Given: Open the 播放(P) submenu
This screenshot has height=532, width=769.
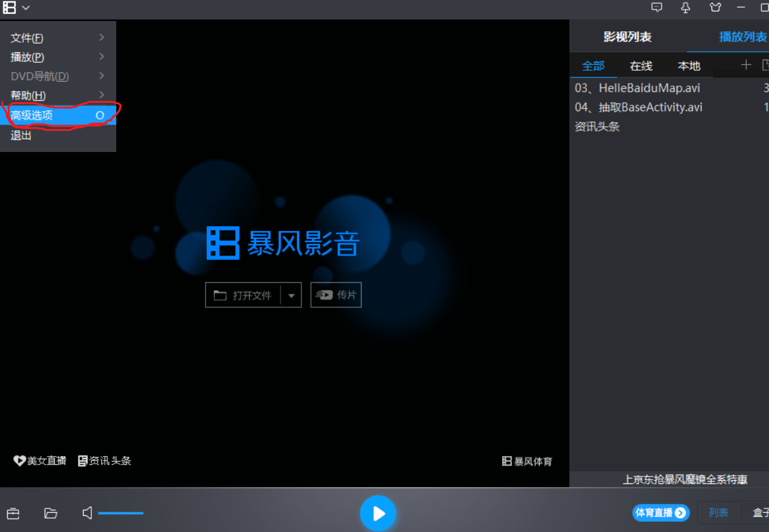Looking at the screenshot, I should pos(57,57).
